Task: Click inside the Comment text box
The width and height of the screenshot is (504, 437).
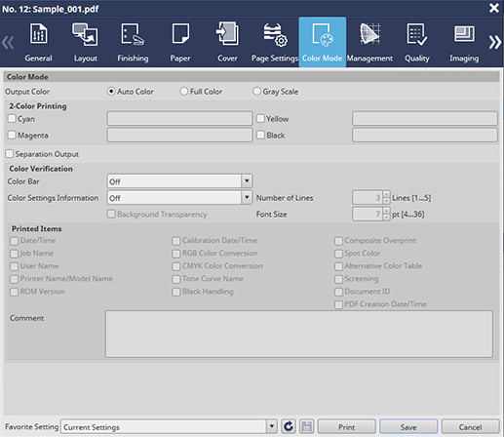Action: (299, 334)
